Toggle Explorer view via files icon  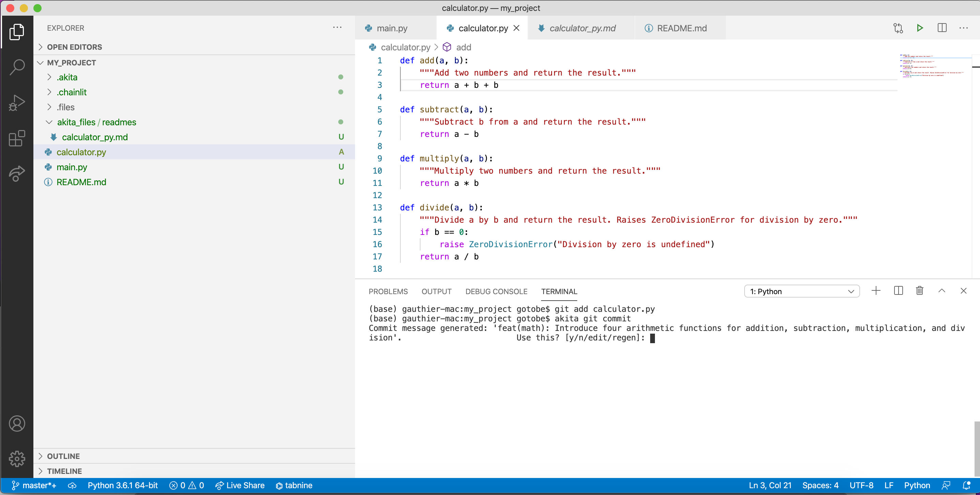[x=17, y=32]
